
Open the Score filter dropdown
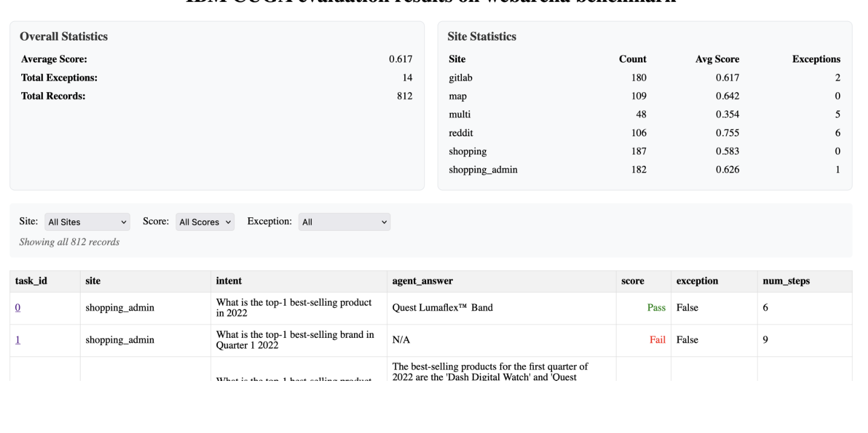(205, 222)
